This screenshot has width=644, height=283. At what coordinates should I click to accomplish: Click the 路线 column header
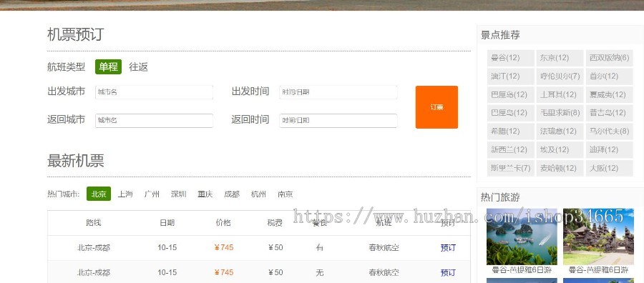(x=94, y=223)
